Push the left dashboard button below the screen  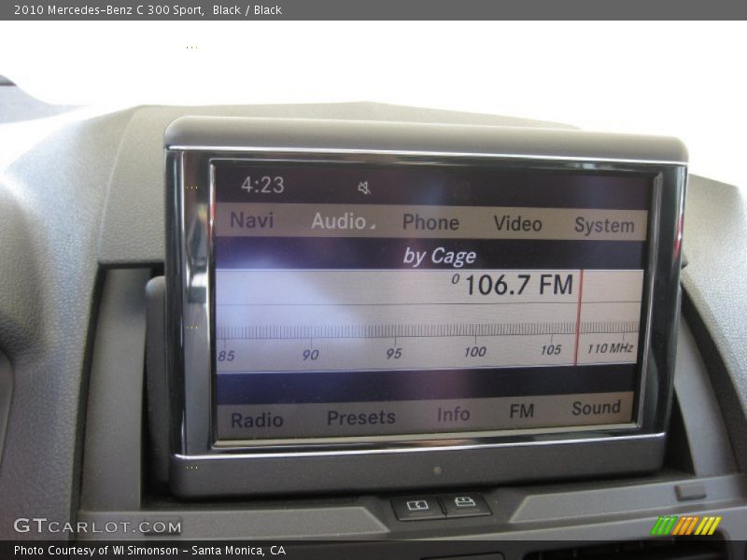pyautogui.click(x=417, y=507)
